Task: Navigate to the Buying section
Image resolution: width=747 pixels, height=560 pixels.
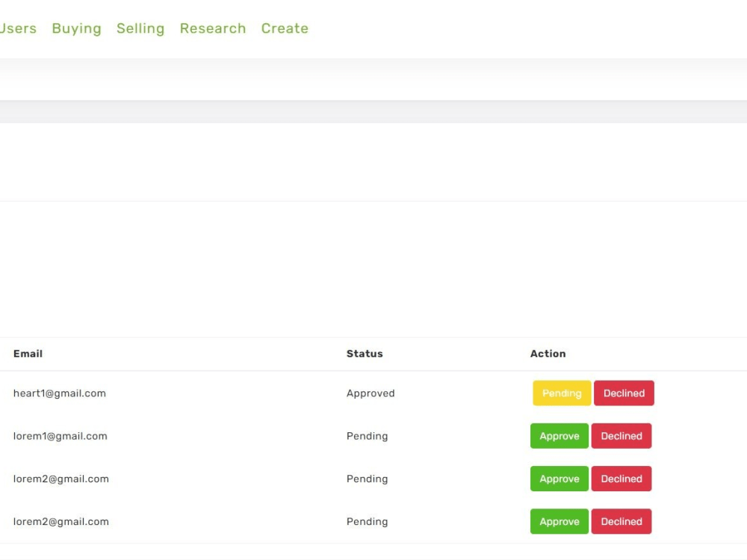Action: tap(76, 28)
